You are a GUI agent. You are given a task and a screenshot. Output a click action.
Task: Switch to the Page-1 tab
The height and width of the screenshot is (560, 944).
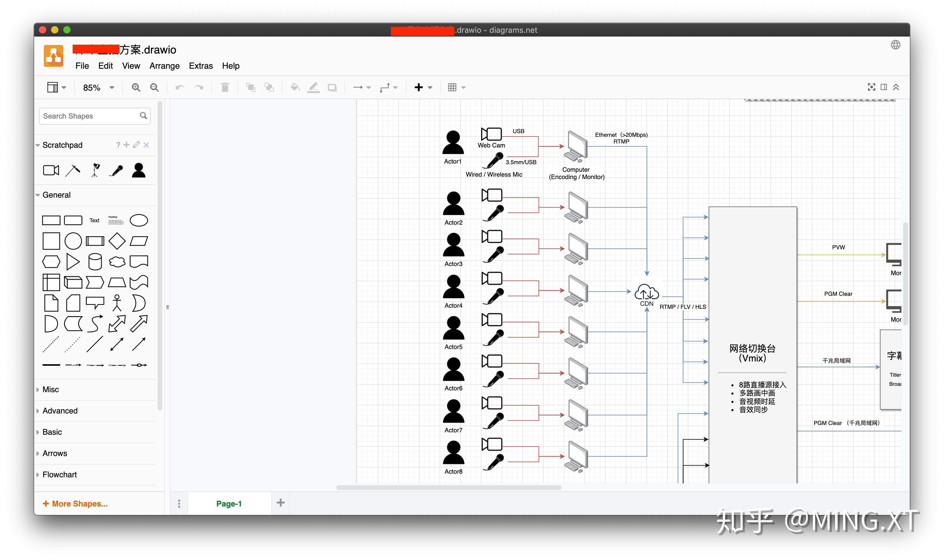(x=229, y=503)
